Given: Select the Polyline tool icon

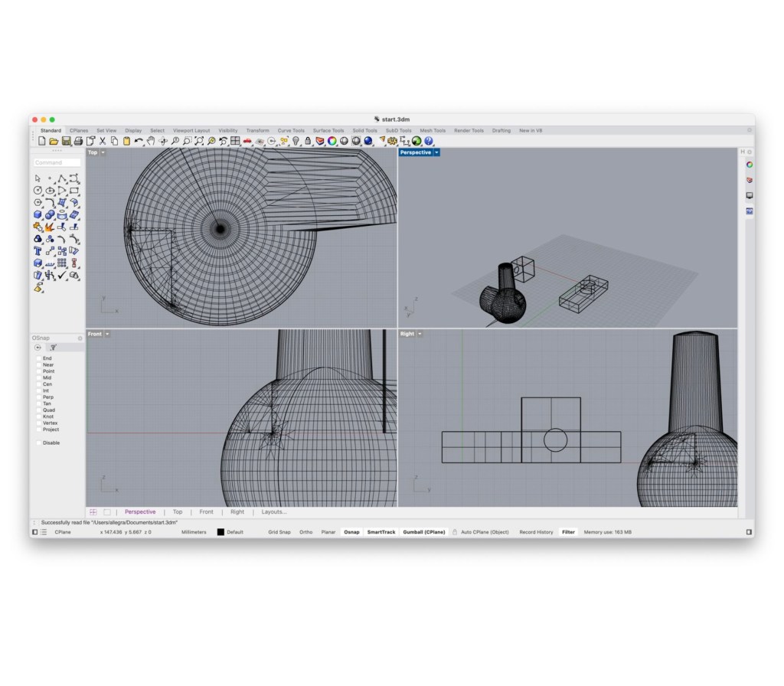Looking at the screenshot, I should click(x=62, y=178).
